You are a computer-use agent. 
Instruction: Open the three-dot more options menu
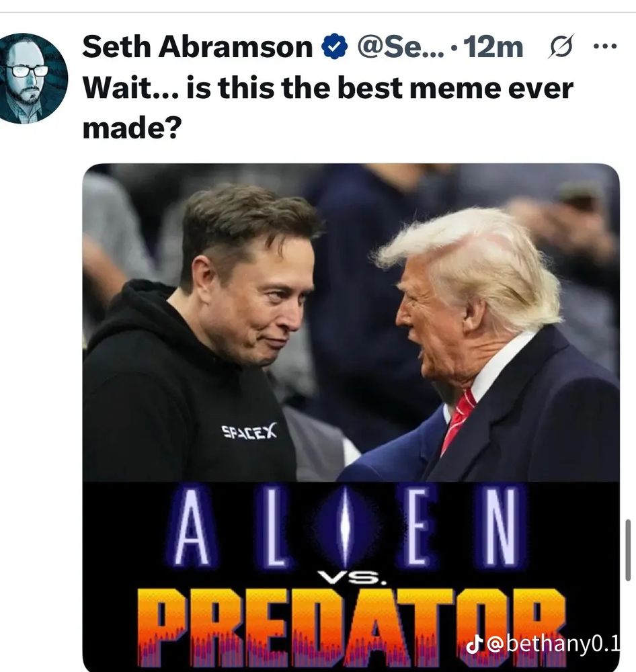click(605, 46)
